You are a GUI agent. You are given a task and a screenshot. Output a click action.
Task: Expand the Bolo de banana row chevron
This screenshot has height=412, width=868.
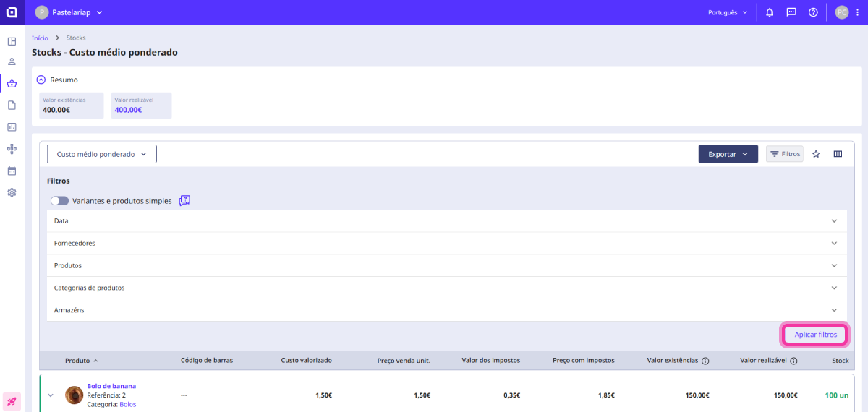click(51, 395)
